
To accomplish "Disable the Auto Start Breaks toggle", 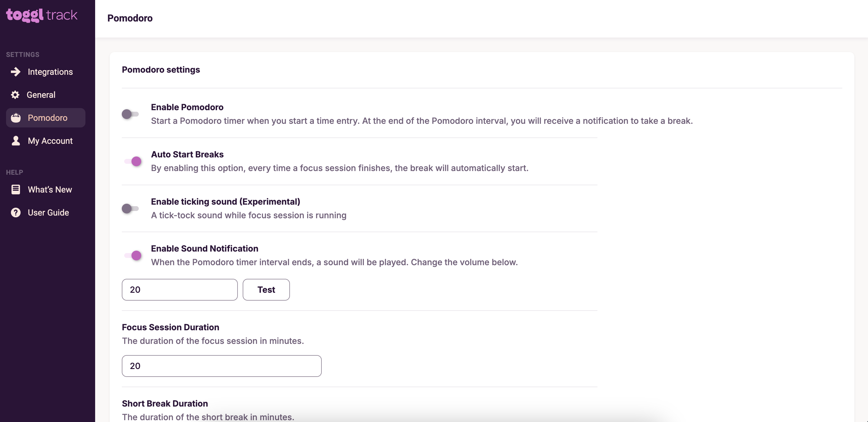I will (x=132, y=161).
